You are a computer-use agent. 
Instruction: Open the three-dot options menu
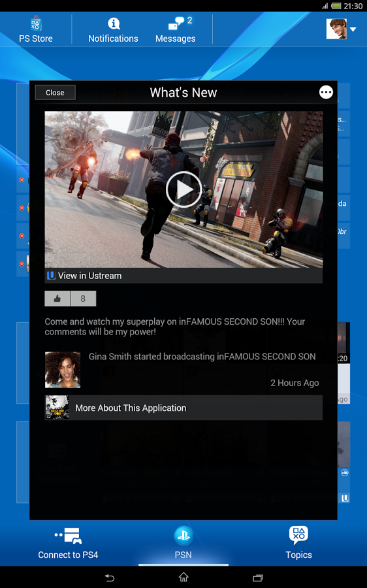pos(326,92)
